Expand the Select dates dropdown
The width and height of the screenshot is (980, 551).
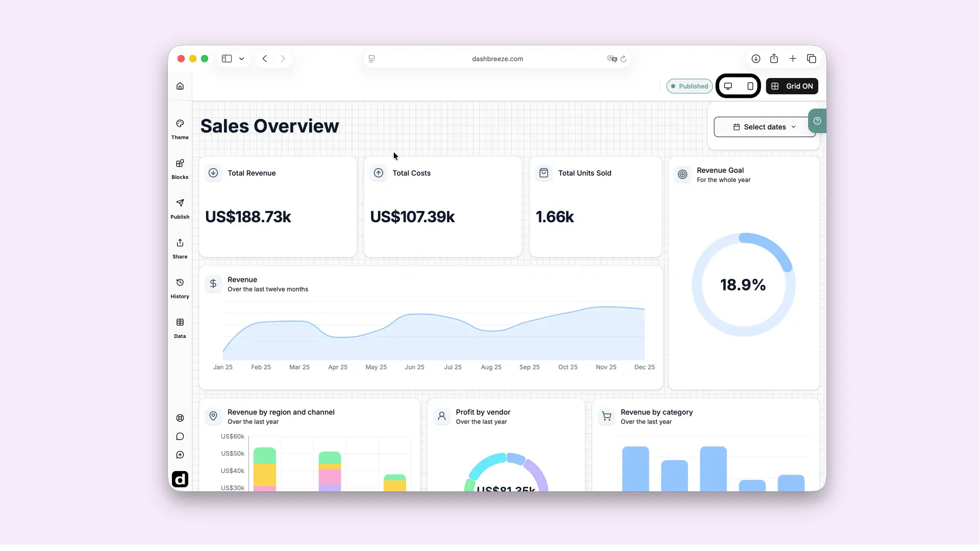tap(764, 127)
